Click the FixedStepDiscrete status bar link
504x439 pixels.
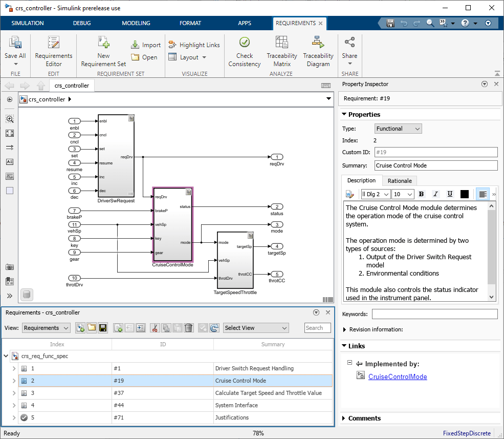pyautogui.click(x=467, y=433)
